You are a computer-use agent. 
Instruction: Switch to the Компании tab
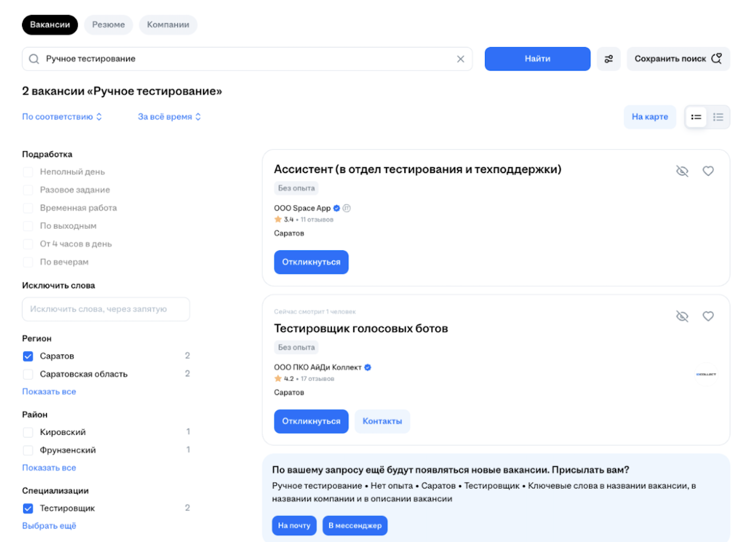coord(168,25)
